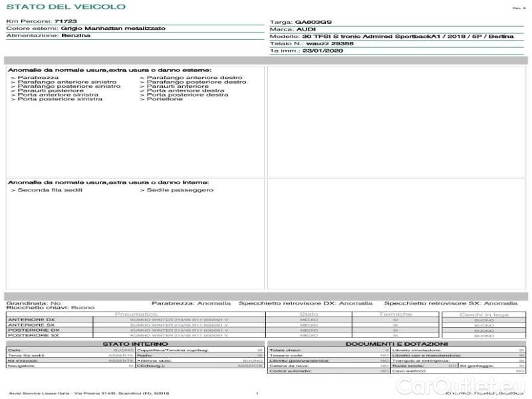
Task: Select the 'Terza fila sedili:' row label
Action: click(27, 355)
